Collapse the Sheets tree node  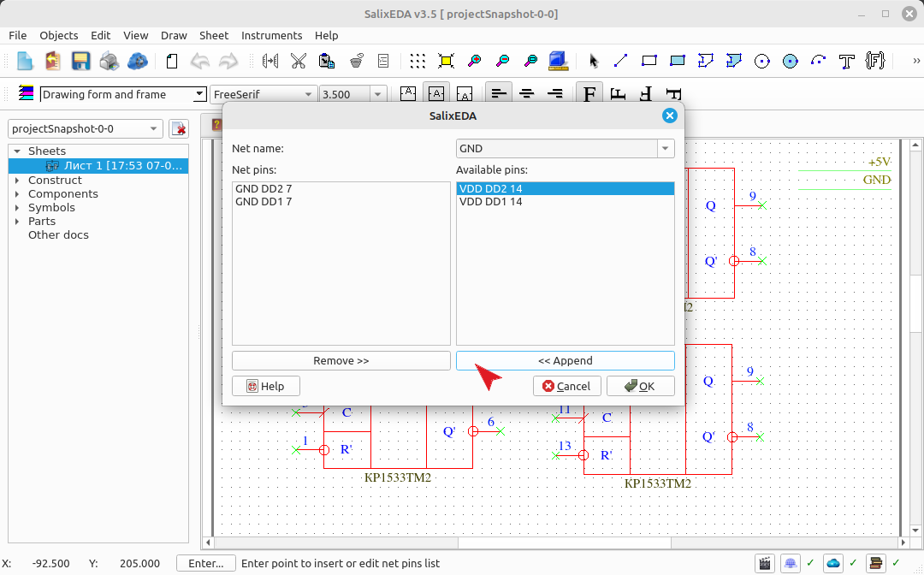pyautogui.click(x=17, y=151)
